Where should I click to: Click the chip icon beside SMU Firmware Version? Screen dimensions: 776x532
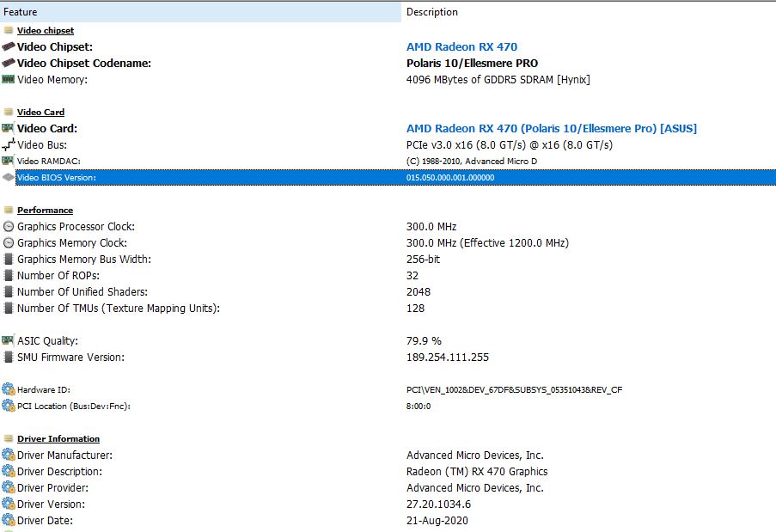tap(8, 357)
